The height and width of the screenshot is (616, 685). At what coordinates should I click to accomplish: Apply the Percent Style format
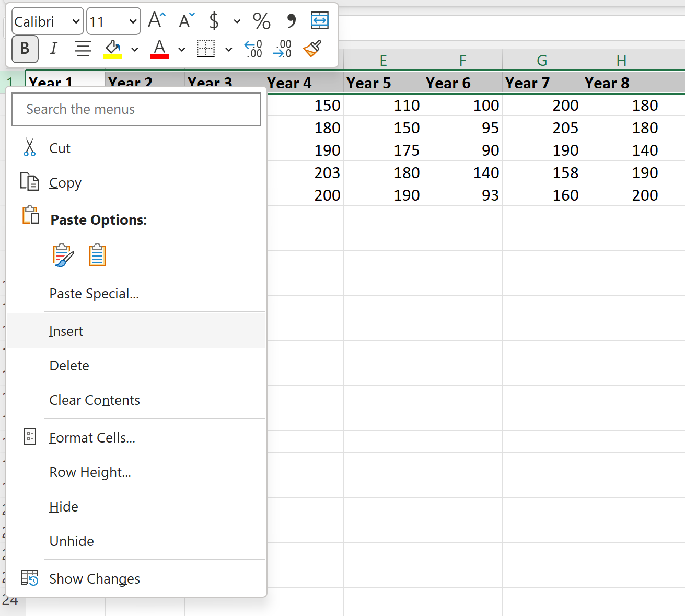pos(261,21)
